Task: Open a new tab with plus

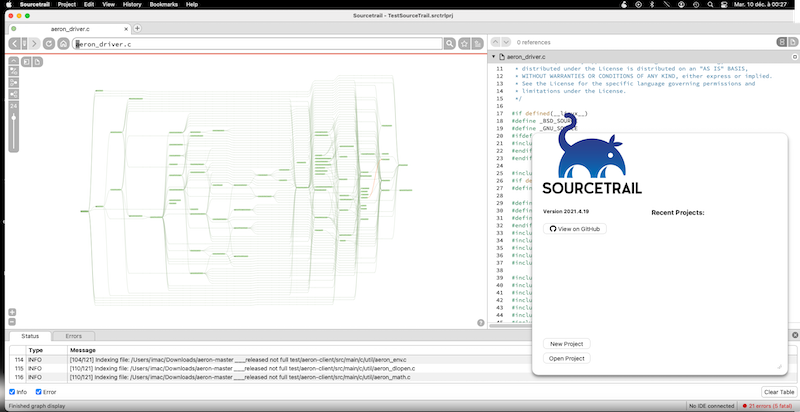Action: [137, 29]
